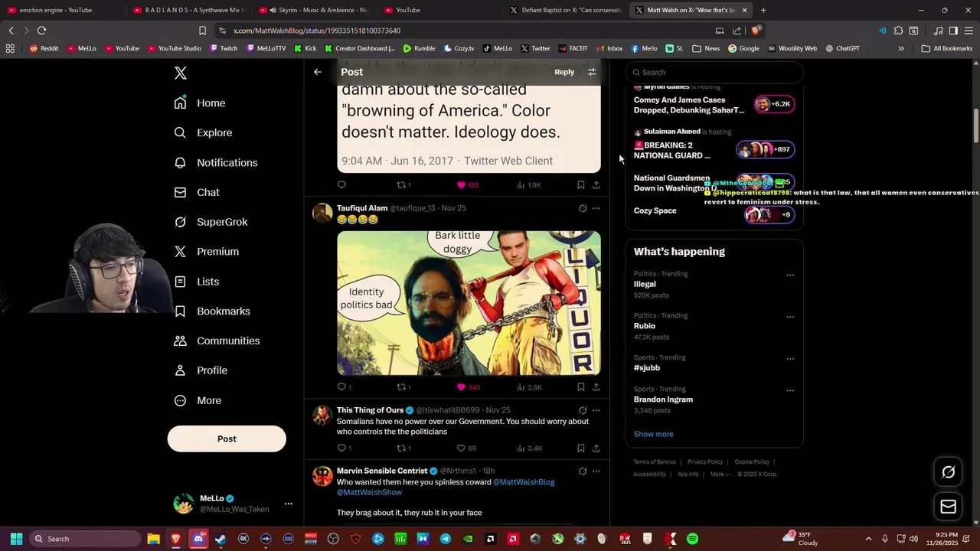Viewport: 980px width, 551px height.
Task: Click the Post button
Action: (x=227, y=439)
